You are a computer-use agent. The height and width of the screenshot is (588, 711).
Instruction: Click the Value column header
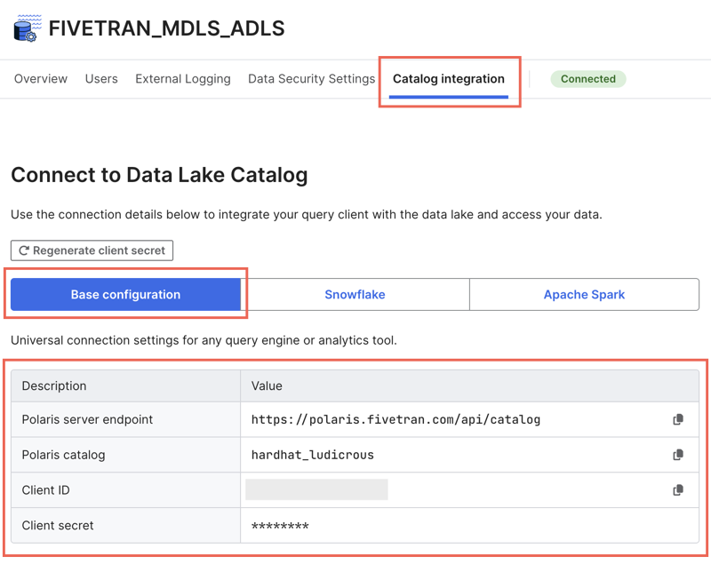coord(267,386)
